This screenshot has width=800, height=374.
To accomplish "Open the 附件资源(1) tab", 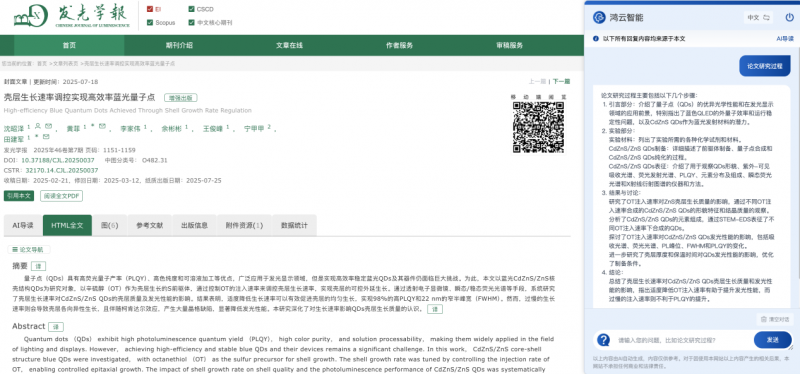I will (x=244, y=225).
